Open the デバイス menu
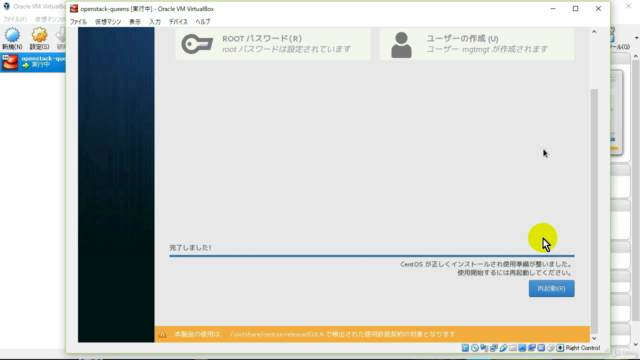640x360 pixels. 178,22
